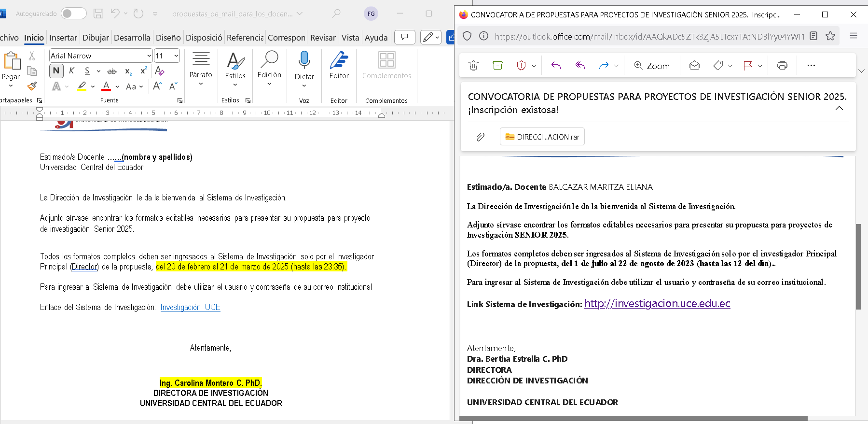Open the font size 11 dropdown
Viewport: 868px width, 424px height.
[x=176, y=56]
